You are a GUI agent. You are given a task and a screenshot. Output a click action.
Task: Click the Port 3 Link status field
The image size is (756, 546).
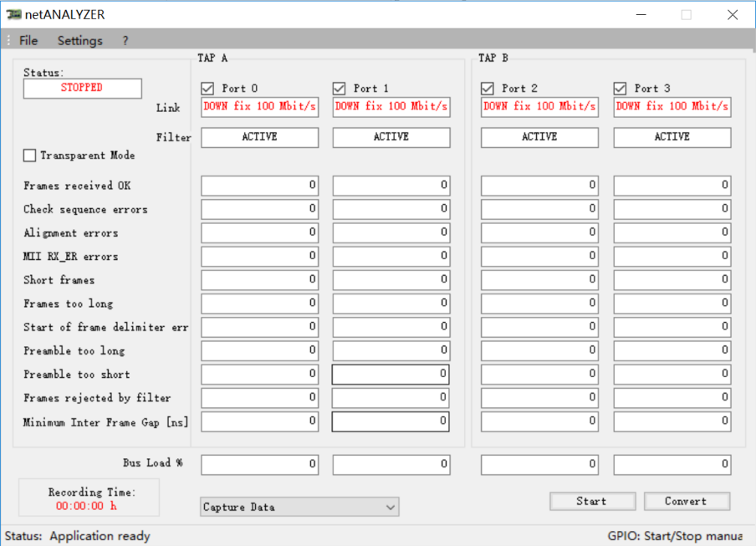coord(672,106)
